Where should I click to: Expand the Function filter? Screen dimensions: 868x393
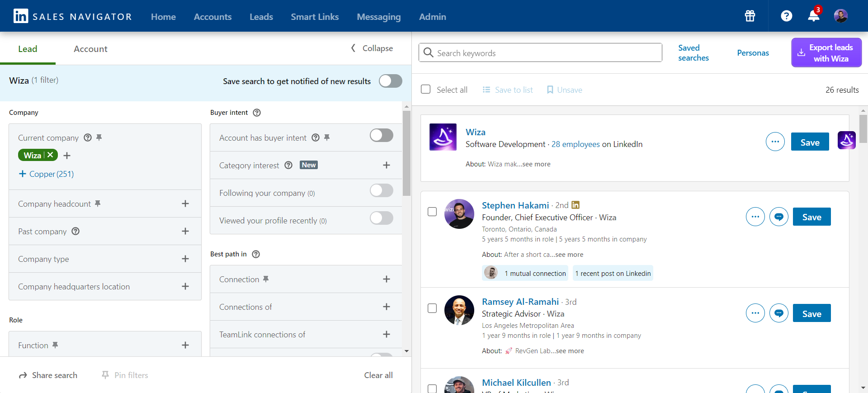185,345
